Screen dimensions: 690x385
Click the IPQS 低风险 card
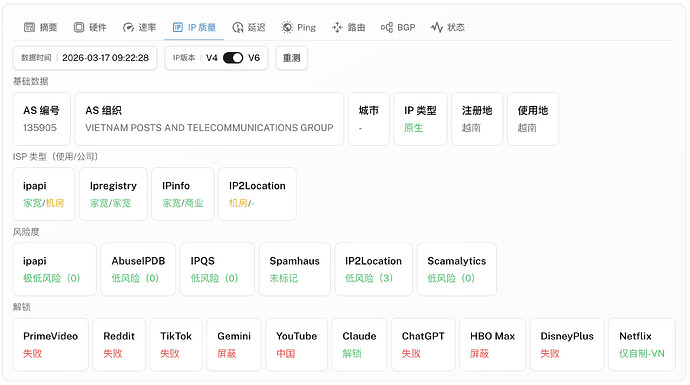pyautogui.click(x=217, y=269)
